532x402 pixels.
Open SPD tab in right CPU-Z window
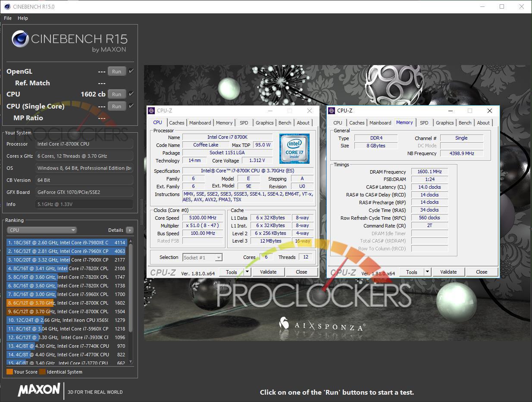coord(424,123)
